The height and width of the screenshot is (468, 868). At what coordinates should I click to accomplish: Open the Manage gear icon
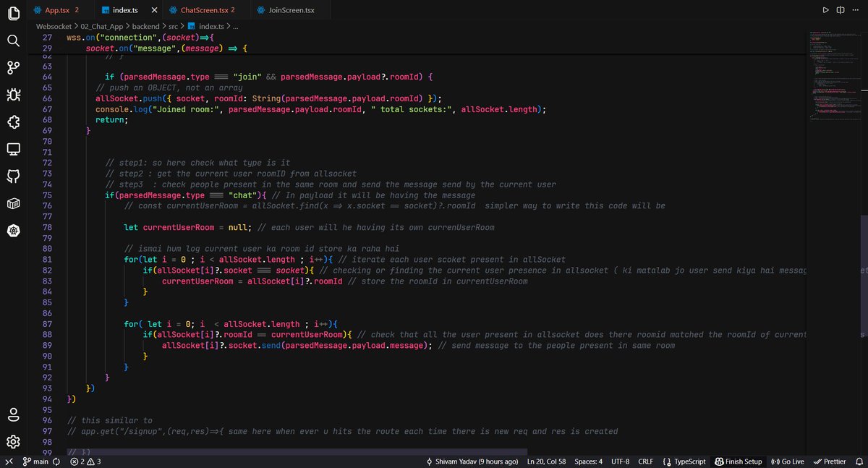[13, 441]
